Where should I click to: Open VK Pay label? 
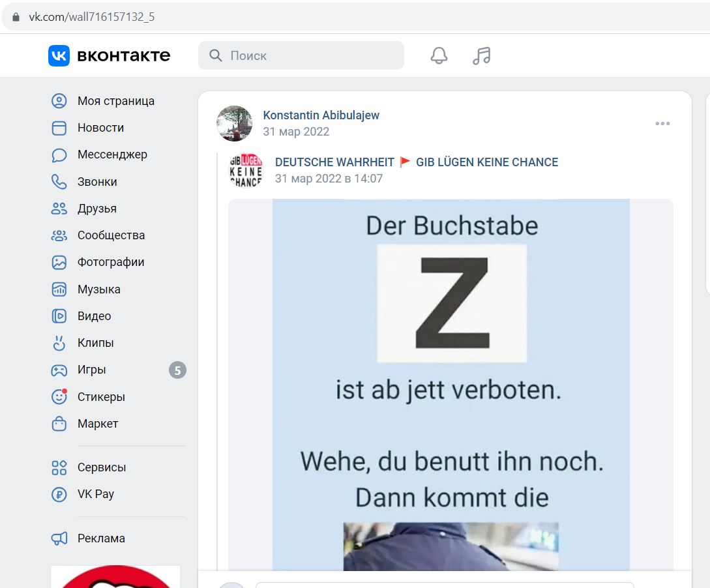pos(96,494)
